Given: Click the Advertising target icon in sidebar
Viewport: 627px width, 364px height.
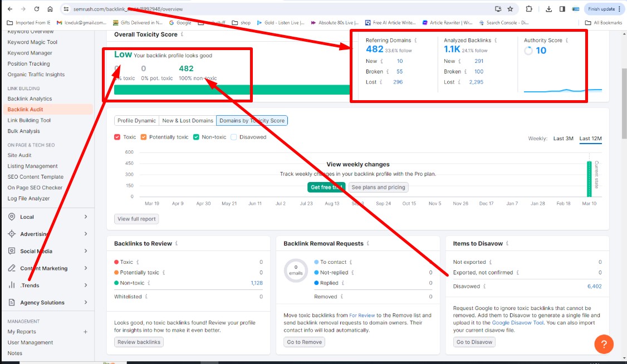Looking at the screenshot, I should point(12,234).
